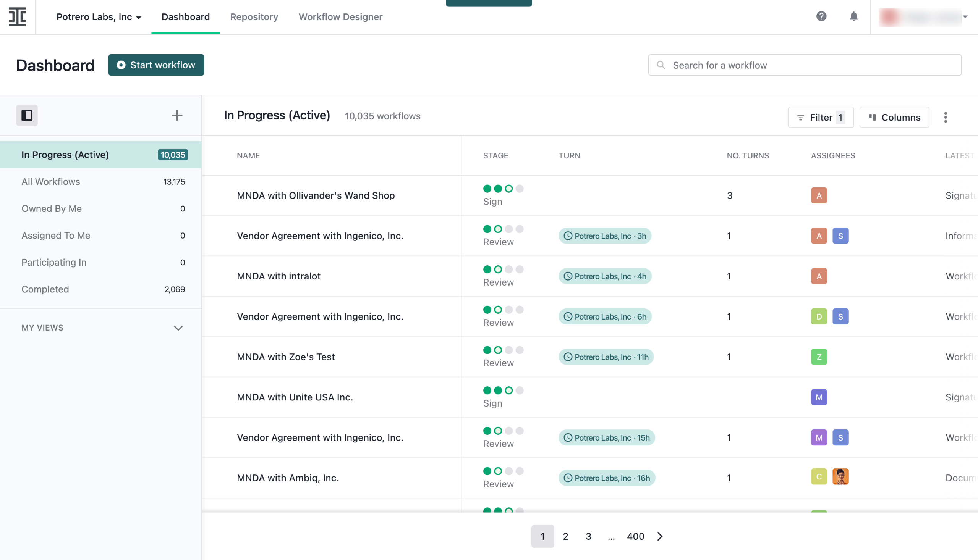Click the Search for a workflow field
978x560 pixels.
[x=805, y=65]
